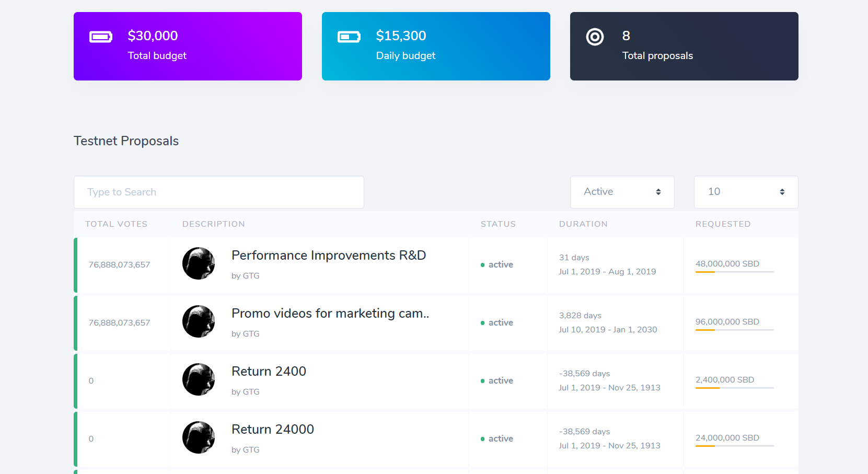Click the avatar for Performance Improvements R&D
The width and height of the screenshot is (868, 474).
click(199, 263)
